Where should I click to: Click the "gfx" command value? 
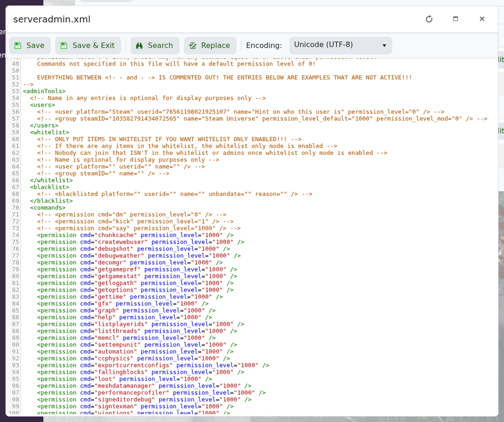[x=103, y=304]
